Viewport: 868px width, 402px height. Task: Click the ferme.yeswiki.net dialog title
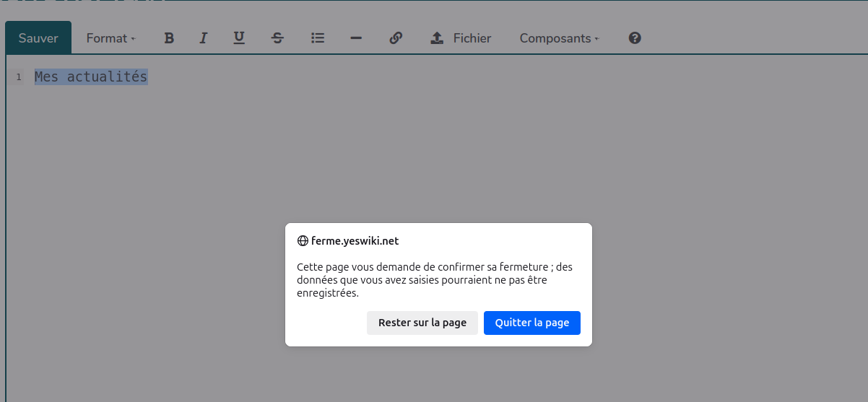pos(355,241)
